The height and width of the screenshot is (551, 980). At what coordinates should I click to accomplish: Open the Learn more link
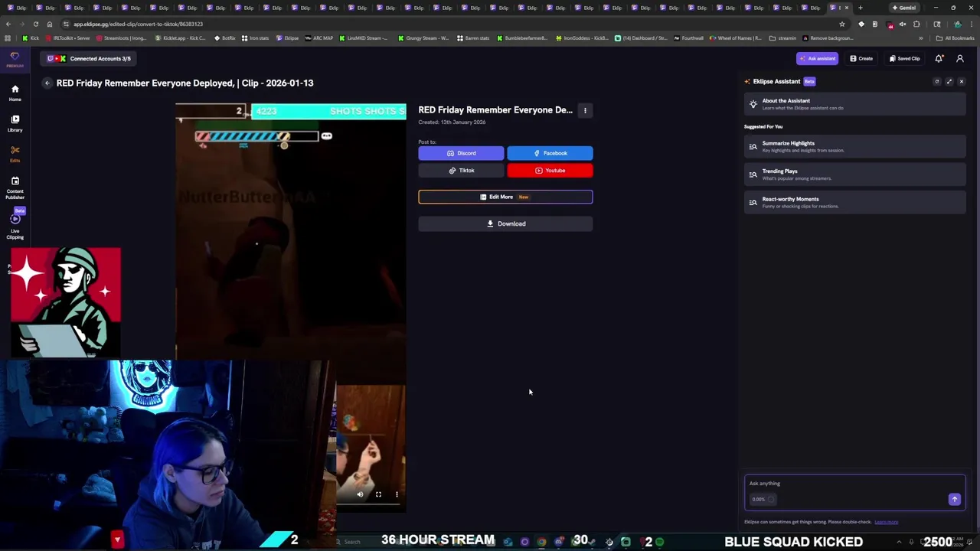click(886, 522)
